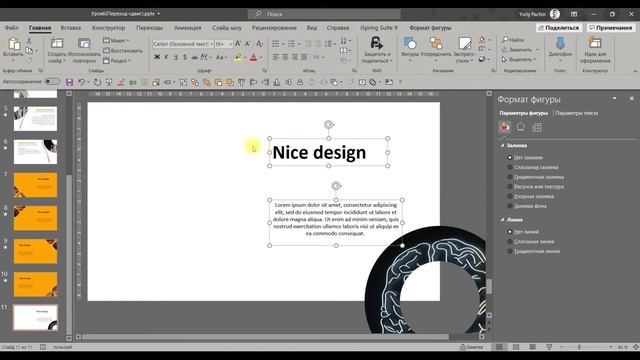
Task: Open the font name Calibri dropdown
Action: [x=211, y=44]
